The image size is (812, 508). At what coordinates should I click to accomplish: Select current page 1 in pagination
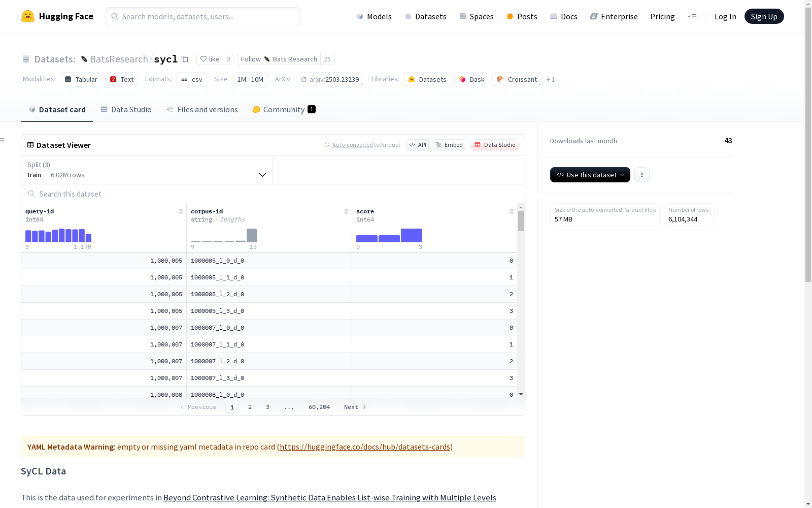pyautogui.click(x=232, y=407)
